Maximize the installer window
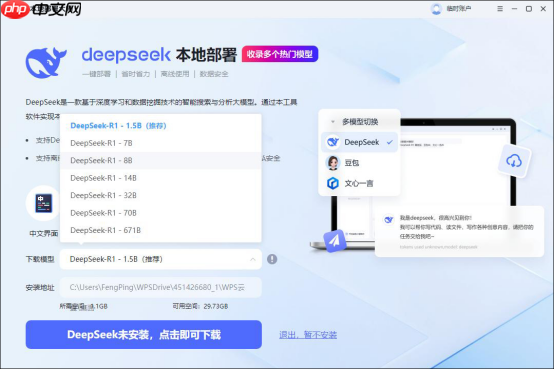Screen dimensions: 554x369 point(529,8)
